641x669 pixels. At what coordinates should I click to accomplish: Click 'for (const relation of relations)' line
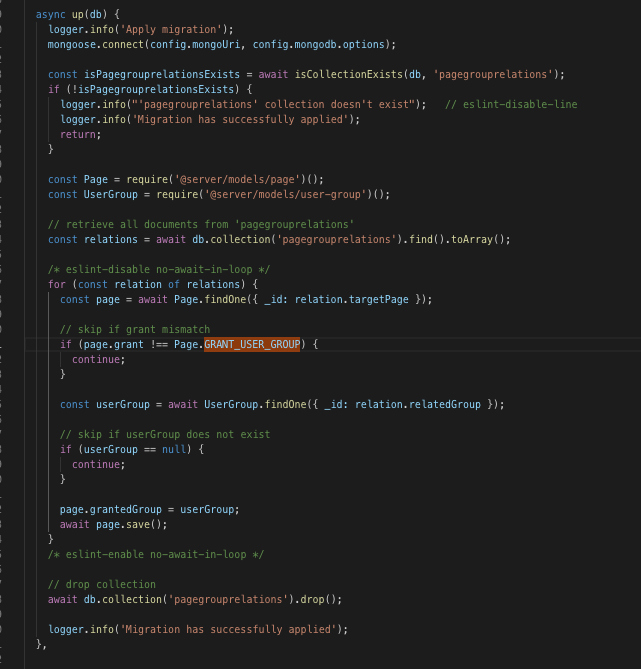(x=153, y=285)
